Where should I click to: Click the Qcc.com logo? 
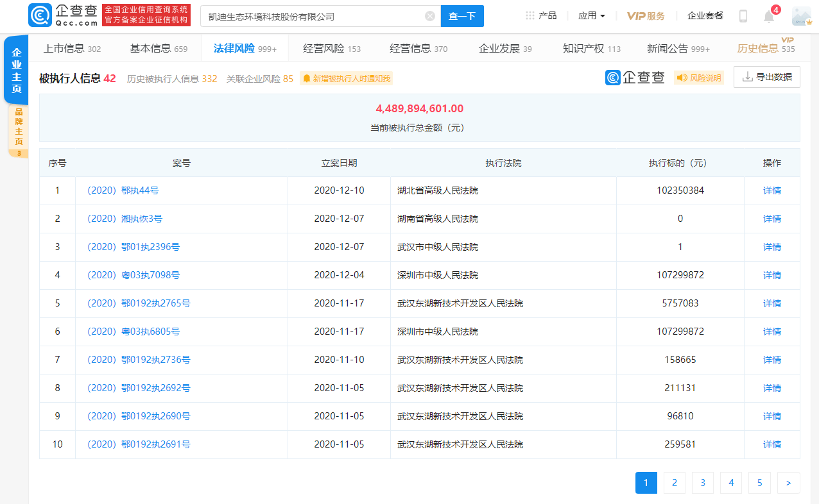coord(63,15)
